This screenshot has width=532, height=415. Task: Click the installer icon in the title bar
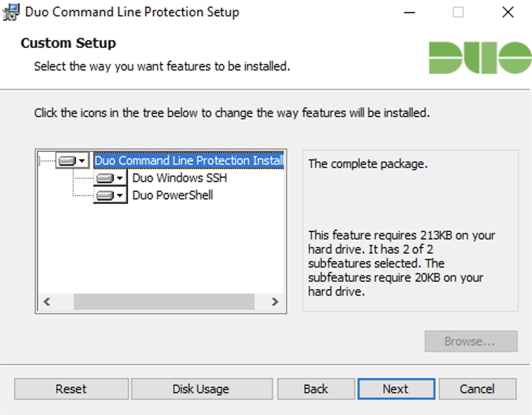11,11
